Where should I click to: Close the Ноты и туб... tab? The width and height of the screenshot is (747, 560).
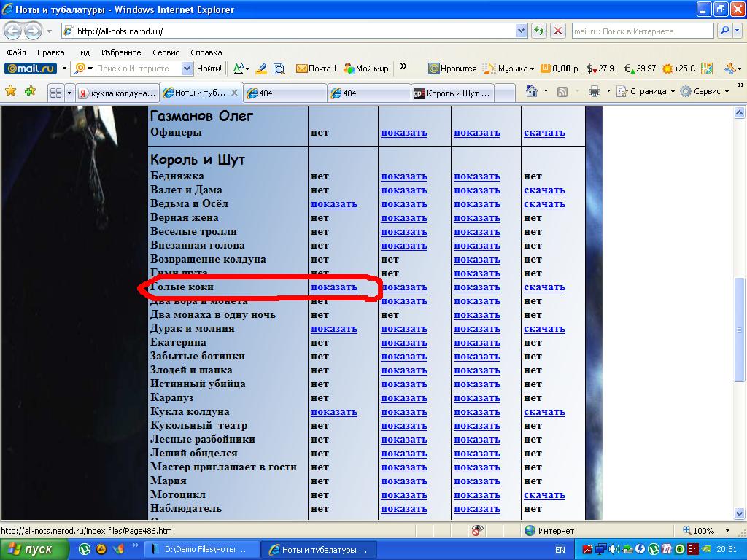tap(234, 93)
